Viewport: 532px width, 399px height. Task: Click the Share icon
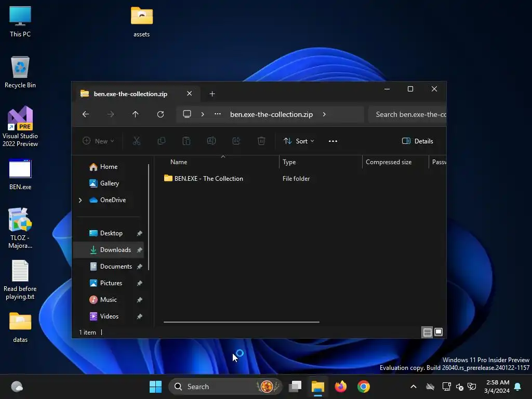(x=236, y=141)
